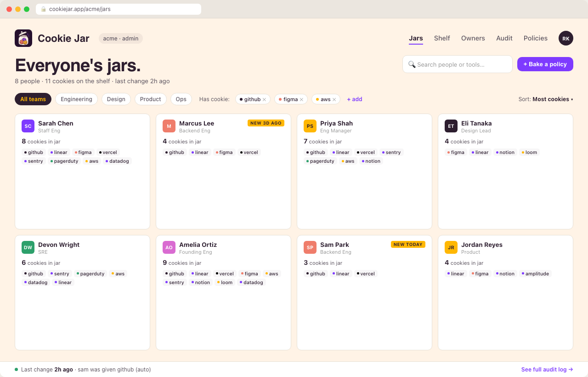Click notion tag in Priya Shah's jar
Viewport: 588px width, 377px height.
coord(371,161)
